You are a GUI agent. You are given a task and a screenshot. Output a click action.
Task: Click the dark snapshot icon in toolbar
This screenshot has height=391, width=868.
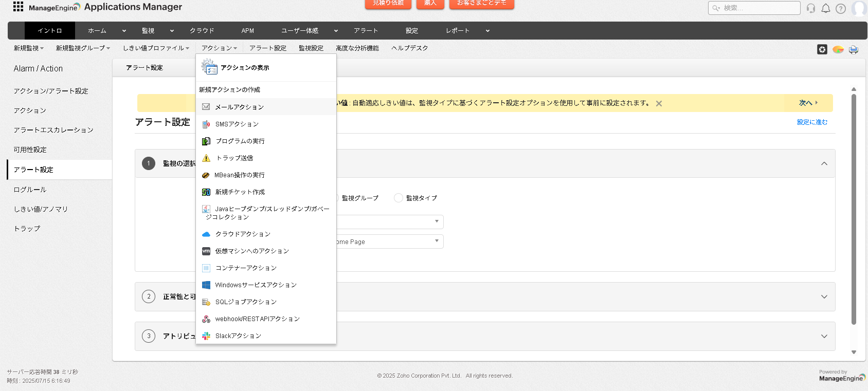click(822, 49)
